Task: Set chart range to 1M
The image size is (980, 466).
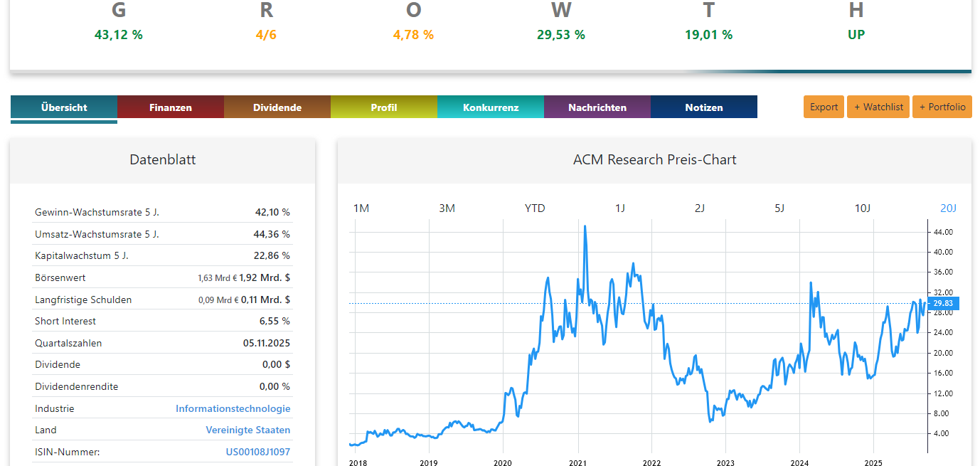Action: pyautogui.click(x=361, y=208)
